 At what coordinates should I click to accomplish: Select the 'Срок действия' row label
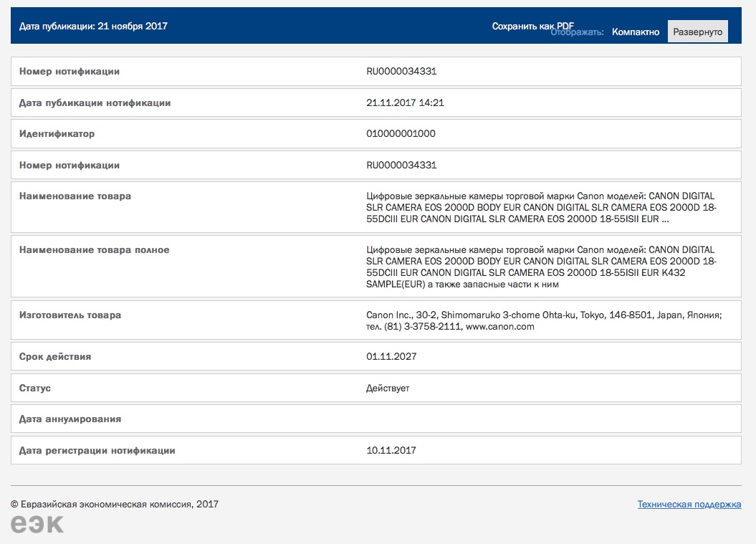(55, 356)
